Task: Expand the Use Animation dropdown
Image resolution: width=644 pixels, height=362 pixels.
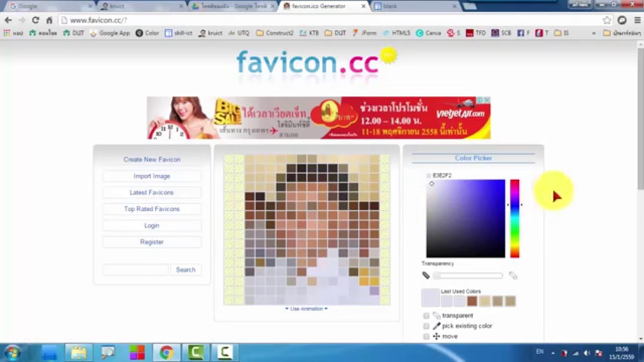Action: tap(306, 309)
